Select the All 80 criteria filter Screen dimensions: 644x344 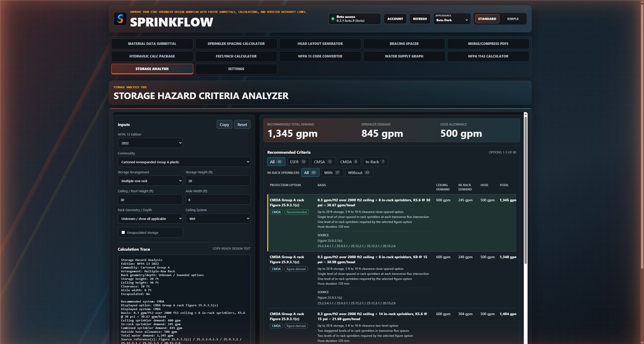276,162
